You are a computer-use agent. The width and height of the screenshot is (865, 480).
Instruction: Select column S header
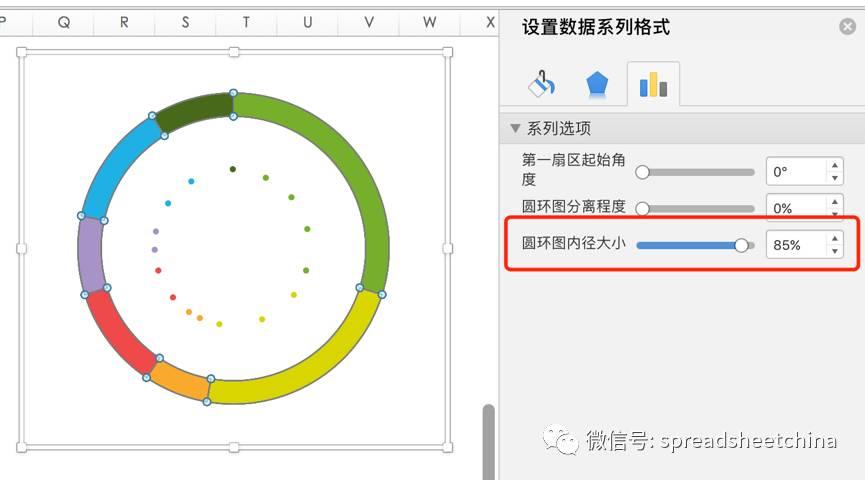(x=185, y=22)
